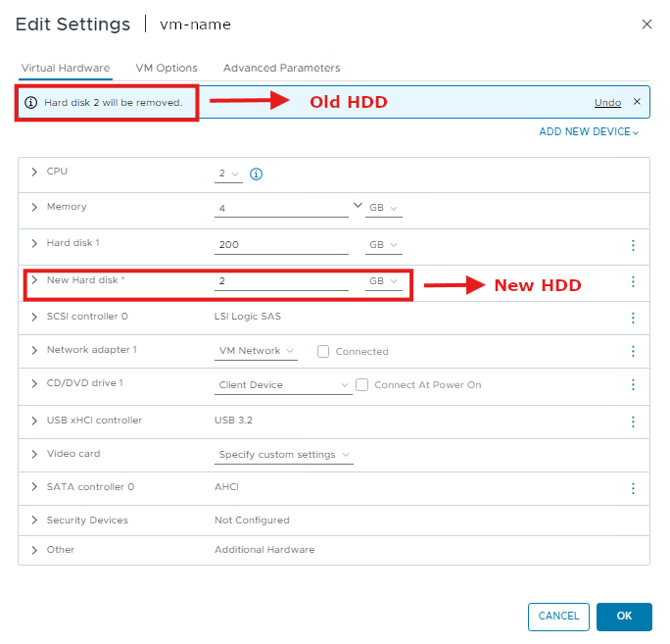
Task: Open USB xHCI controller options menu
Action: [633, 421]
